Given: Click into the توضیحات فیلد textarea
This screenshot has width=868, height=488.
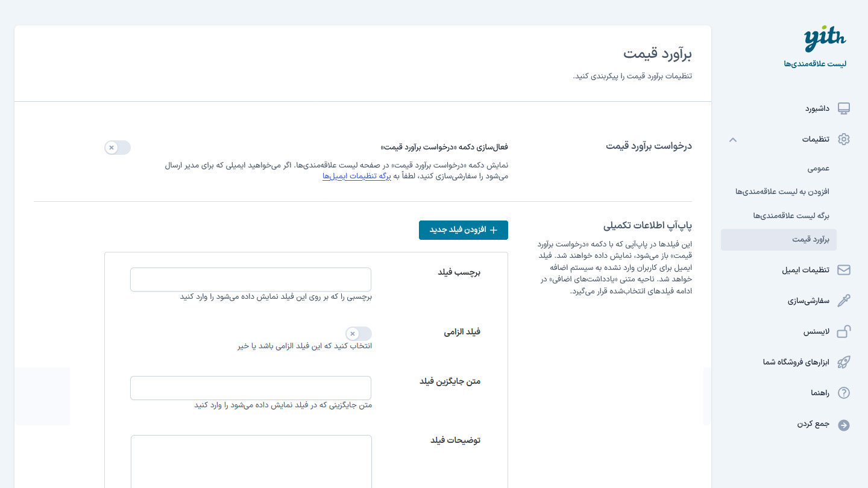Looking at the screenshot, I should [251, 461].
